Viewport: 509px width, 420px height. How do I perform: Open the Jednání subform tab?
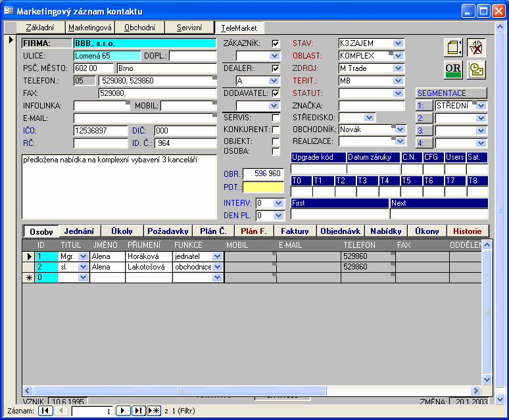[x=79, y=231]
